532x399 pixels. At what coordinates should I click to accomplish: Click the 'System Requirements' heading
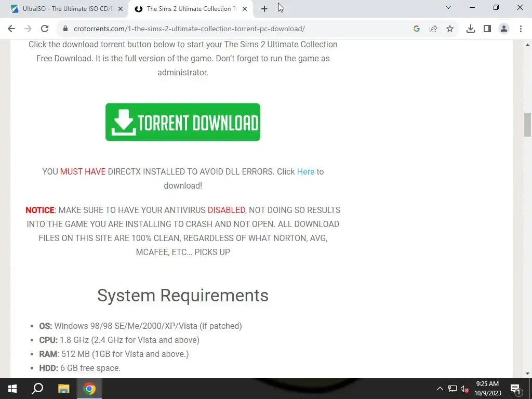(183, 295)
